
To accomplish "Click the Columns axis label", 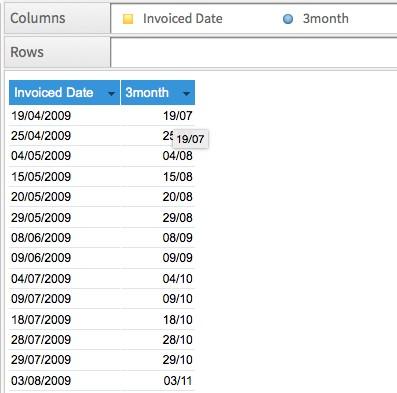I will coord(38,18).
